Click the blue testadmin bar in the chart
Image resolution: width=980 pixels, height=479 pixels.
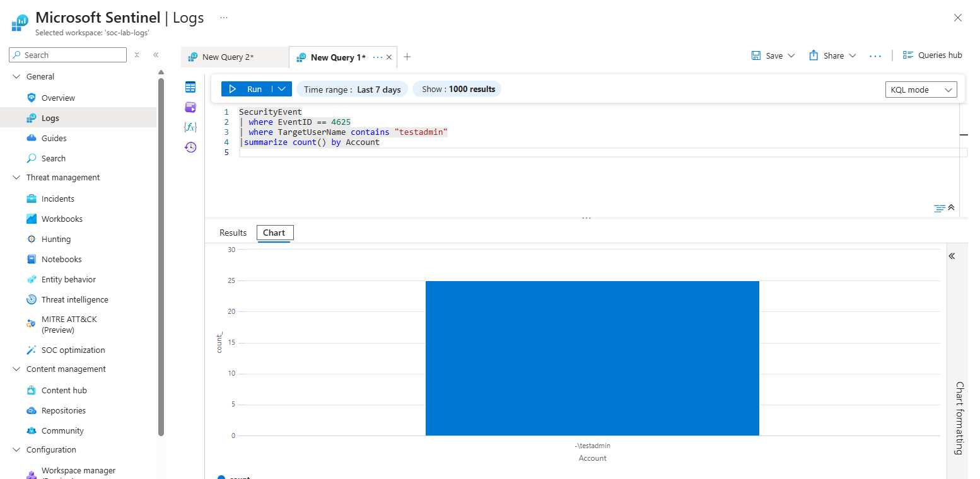(x=592, y=358)
